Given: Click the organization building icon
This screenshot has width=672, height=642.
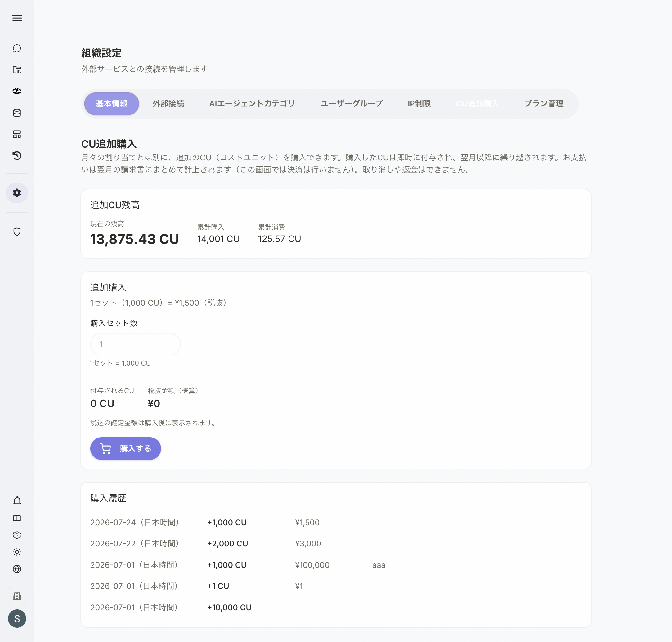Looking at the screenshot, I should (x=17, y=596).
